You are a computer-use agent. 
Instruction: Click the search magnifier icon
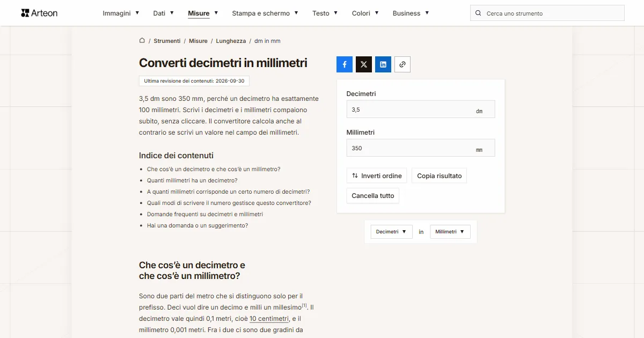click(x=478, y=13)
